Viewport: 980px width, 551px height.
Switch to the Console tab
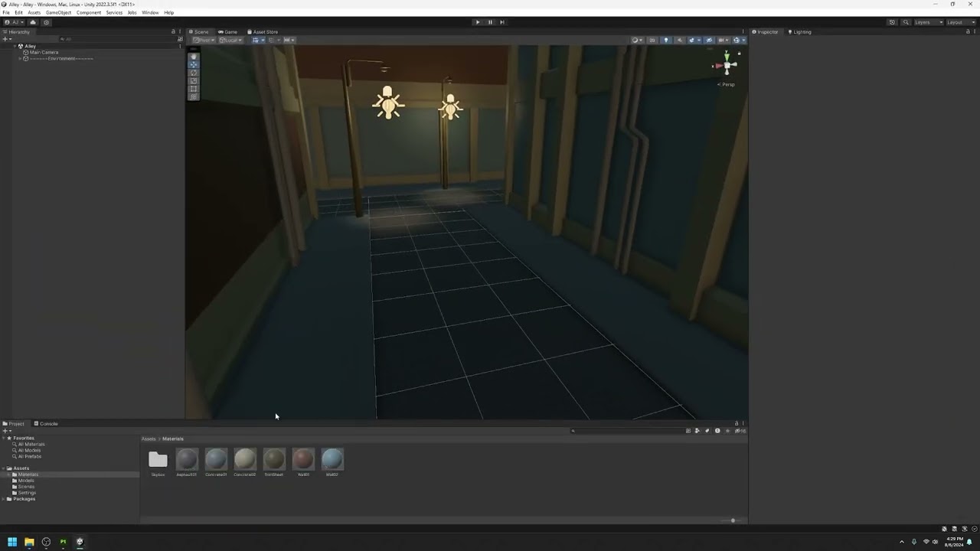click(46, 424)
